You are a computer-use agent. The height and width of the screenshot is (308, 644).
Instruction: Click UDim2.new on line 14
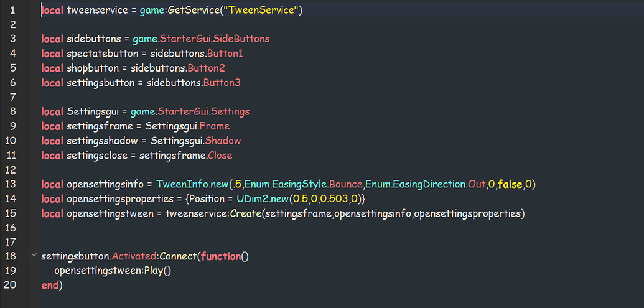[x=261, y=198]
